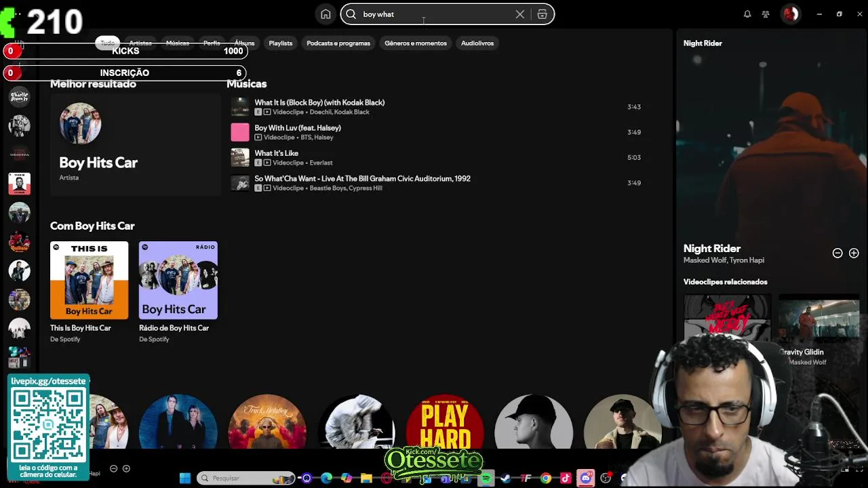This screenshot has height=488, width=868.
Task: Select the Podcasts e programas filter
Action: 338,43
